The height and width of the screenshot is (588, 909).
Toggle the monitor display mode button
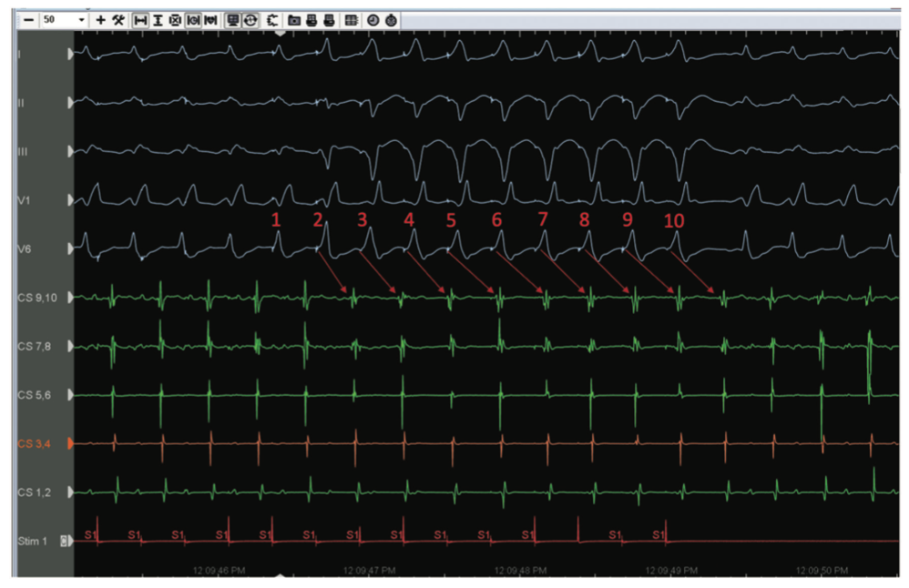tap(233, 19)
